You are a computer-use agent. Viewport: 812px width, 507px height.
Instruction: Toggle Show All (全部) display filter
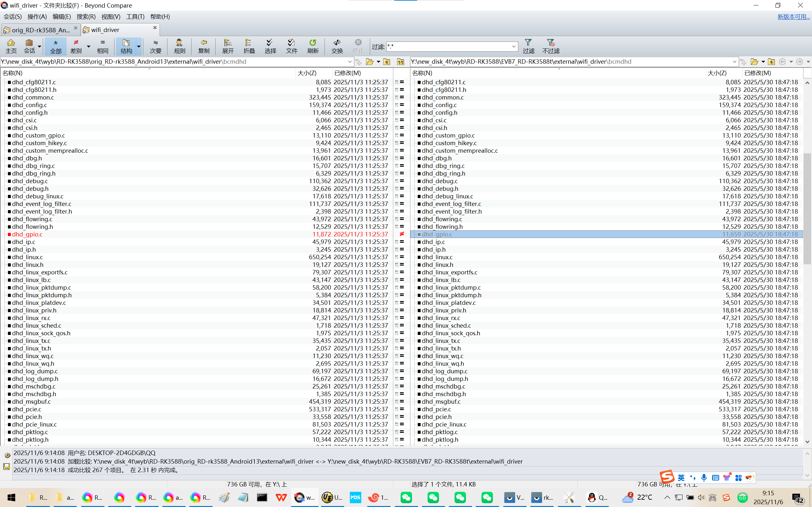tap(56, 46)
